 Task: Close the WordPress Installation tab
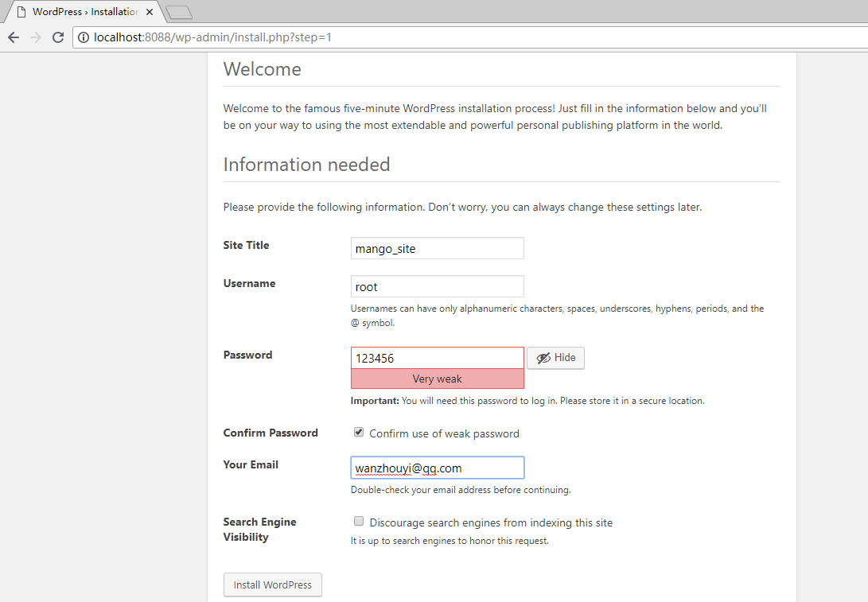click(x=150, y=12)
